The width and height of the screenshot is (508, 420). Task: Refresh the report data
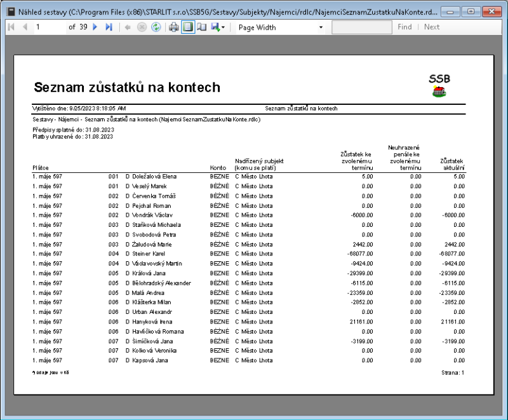click(x=156, y=27)
